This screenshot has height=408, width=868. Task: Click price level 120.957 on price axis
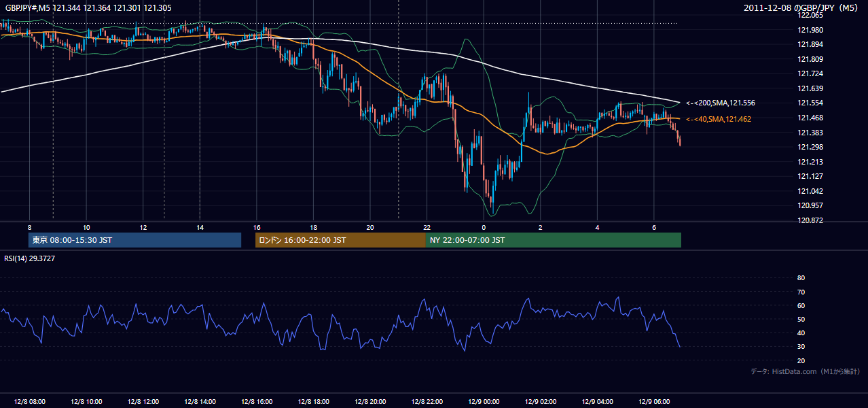[811, 205]
